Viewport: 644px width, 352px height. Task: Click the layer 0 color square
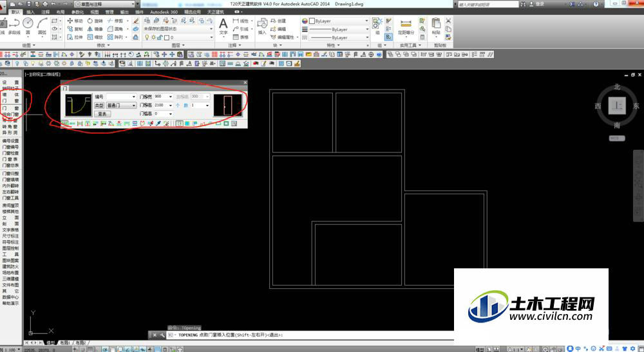click(x=167, y=37)
